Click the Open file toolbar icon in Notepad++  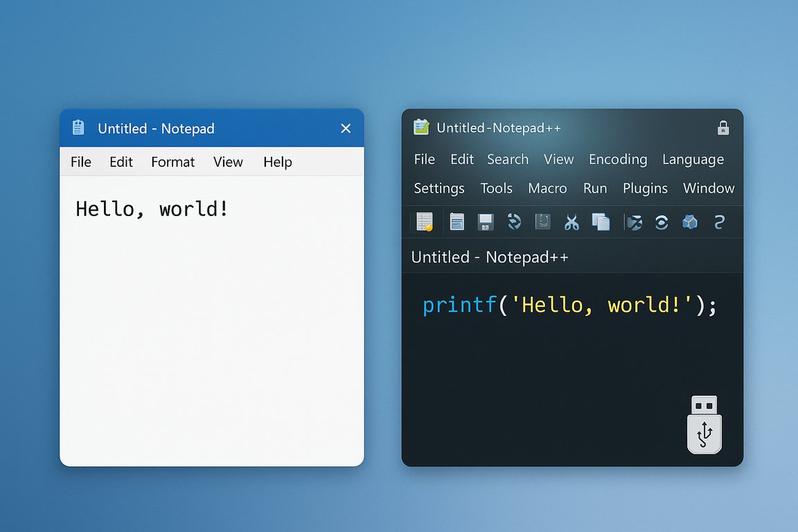click(x=457, y=222)
